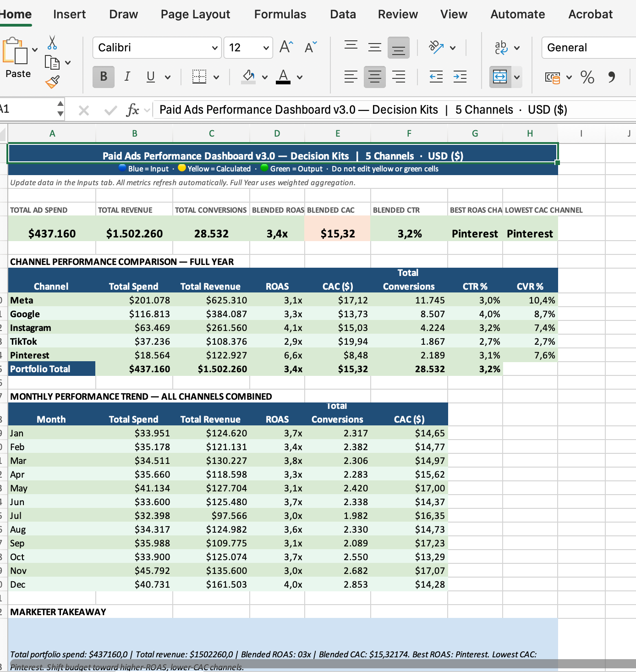Cut selection with scissors icon
The width and height of the screenshot is (636, 672).
click(x=52, y=43)
